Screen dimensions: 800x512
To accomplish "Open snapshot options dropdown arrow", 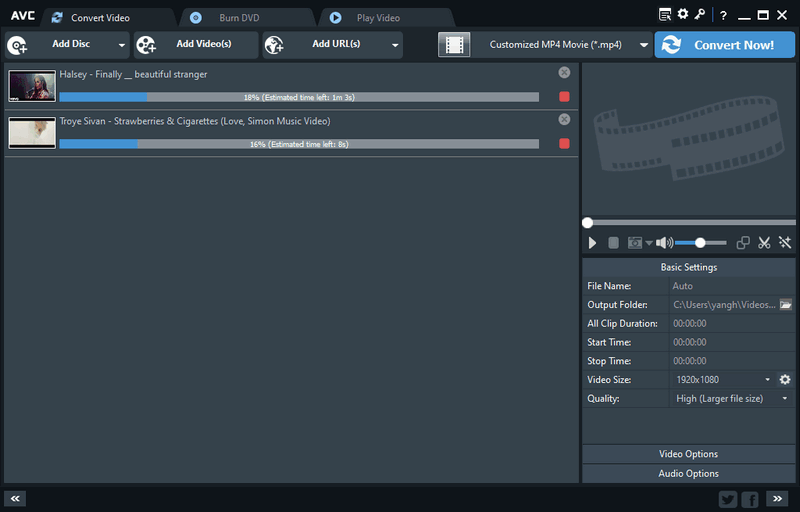I will tap(648, 243).
